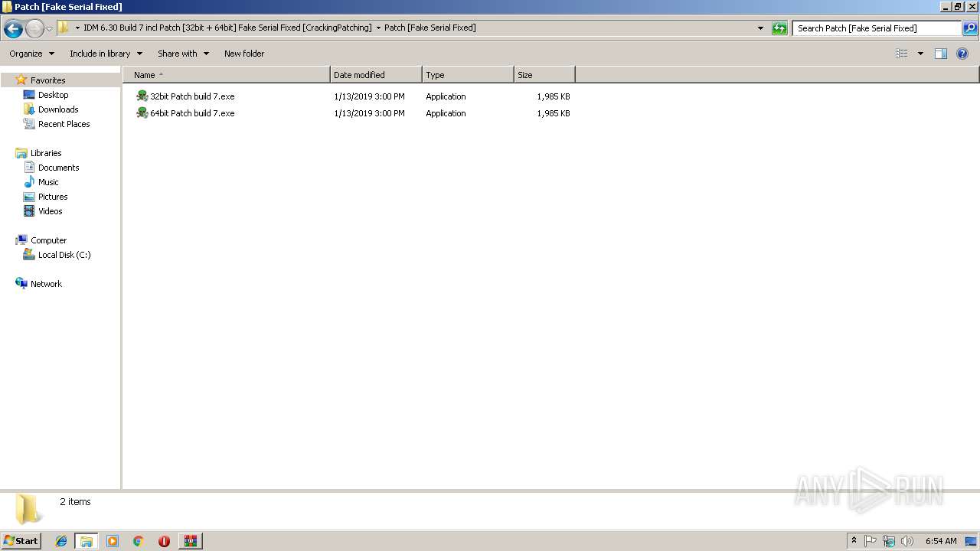Image resolution: width=980 pixels, height=551 pixels.
Task: Click the folder icon in address bar
Action: pyautogui.click(x=64, y=28)
